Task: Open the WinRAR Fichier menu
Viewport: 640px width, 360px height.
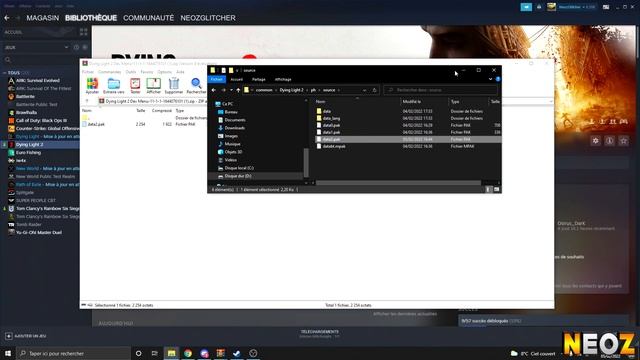Action: click(x=88, y=72)
